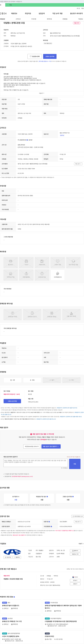The width and height of the screenshot is (84, 644).
Task: Click the 통근버스 benefit icon
Action: click(x=10, y=262)
